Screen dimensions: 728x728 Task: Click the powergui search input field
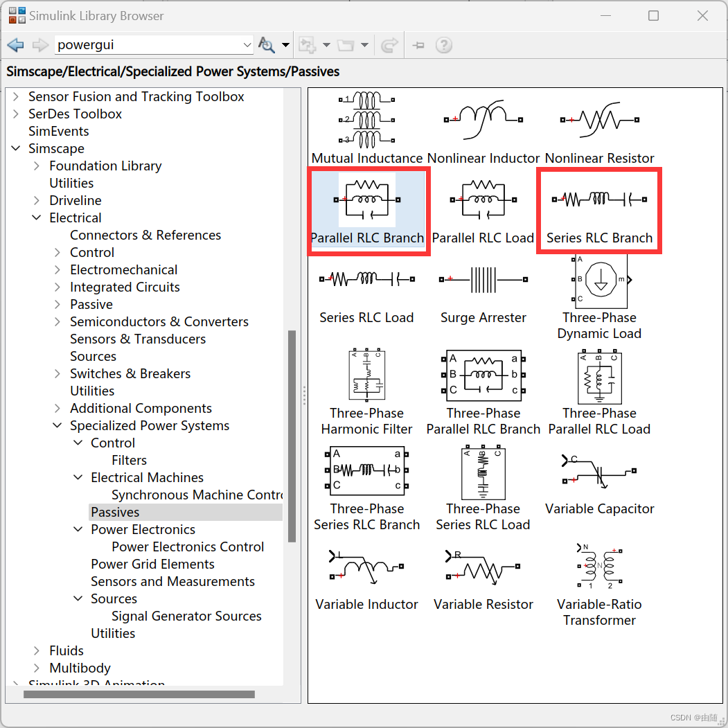click(148, 45)
